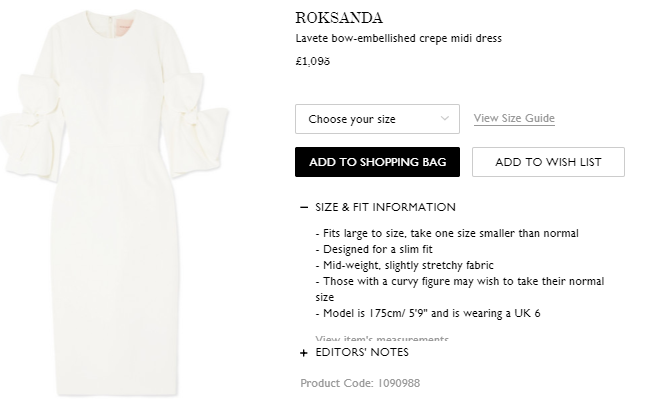
Task: Click the minus icon beside Size & Fit Information
Action: click(x=303, y=208)
